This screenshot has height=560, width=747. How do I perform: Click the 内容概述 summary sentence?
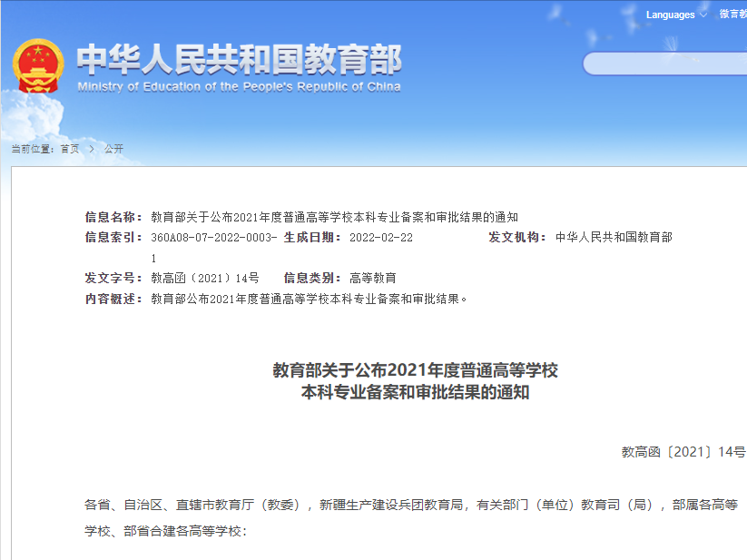(x=309, y=299)
